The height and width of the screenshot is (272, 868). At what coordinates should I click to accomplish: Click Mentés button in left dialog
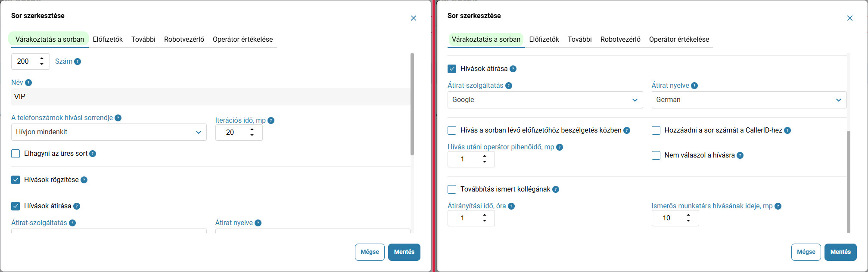pos(404,252)
